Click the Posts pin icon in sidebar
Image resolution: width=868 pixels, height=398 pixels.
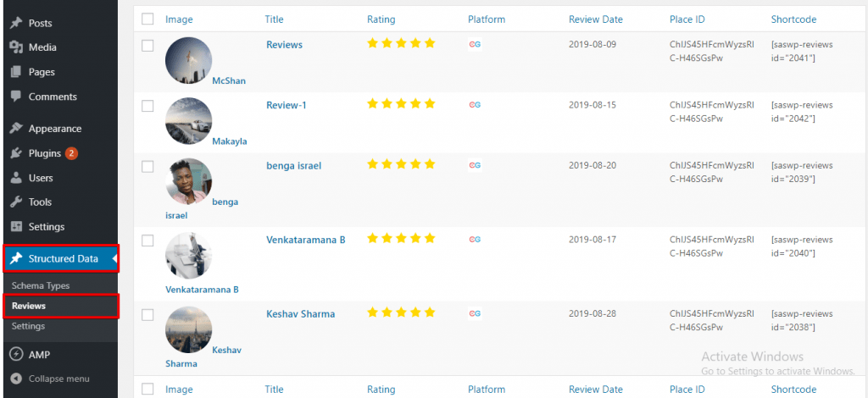[16, 23]
